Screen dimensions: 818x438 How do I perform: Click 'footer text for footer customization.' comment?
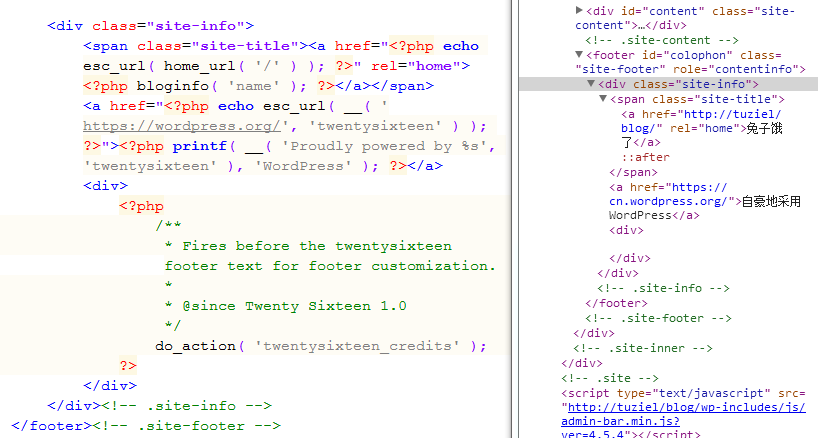tap(330, 266)
